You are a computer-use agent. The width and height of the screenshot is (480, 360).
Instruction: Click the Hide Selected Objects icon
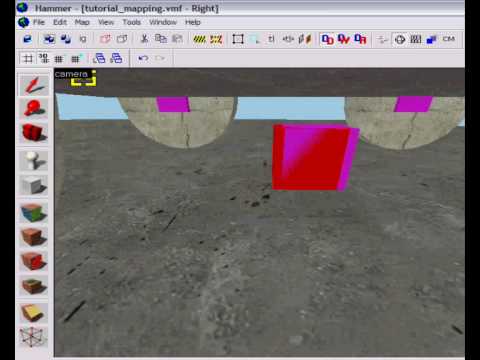tap(105, 39)
